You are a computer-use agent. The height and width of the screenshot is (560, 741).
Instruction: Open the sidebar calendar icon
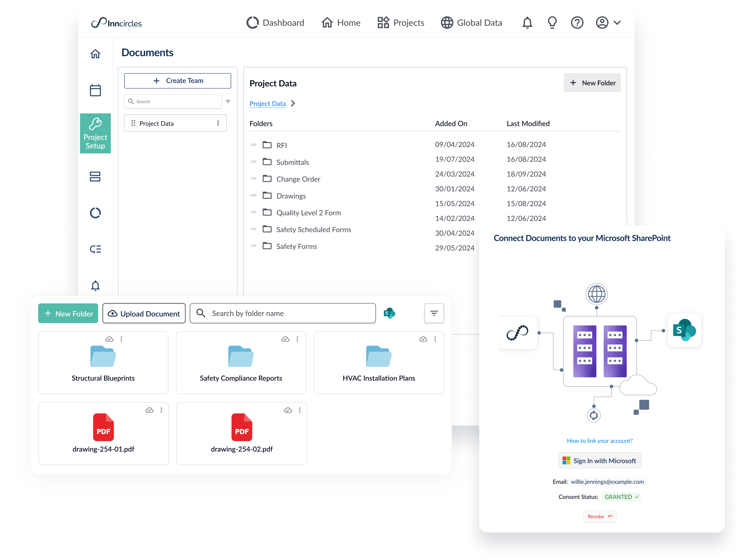click(95, 90)
